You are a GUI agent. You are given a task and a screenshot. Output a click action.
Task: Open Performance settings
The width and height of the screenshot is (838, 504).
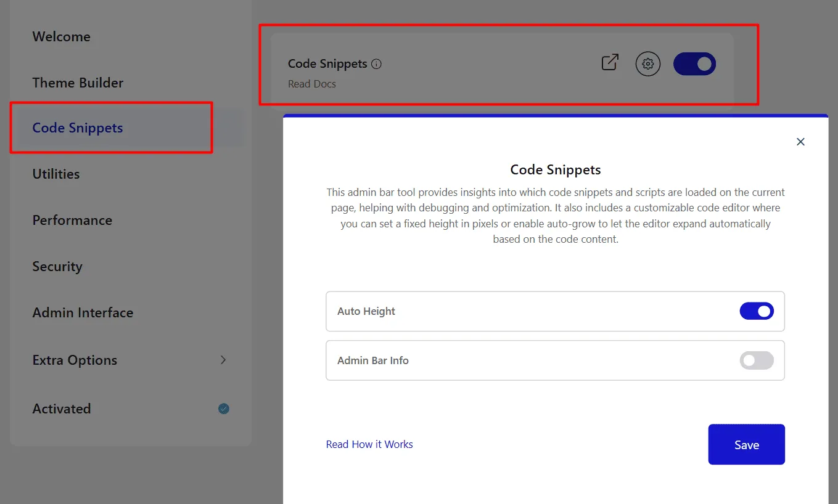coord(72,220)
